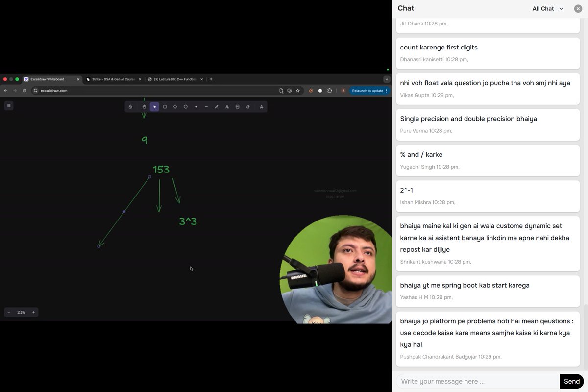
Task: Reload the excalidraw.com page
Action: click(x=24, y=91)
